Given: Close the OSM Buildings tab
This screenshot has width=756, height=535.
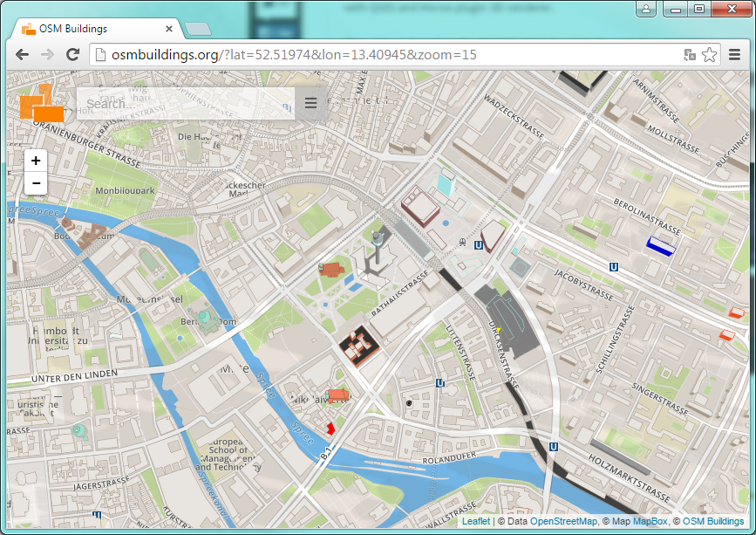Looking at the screenshot, I should coord(169,29).
